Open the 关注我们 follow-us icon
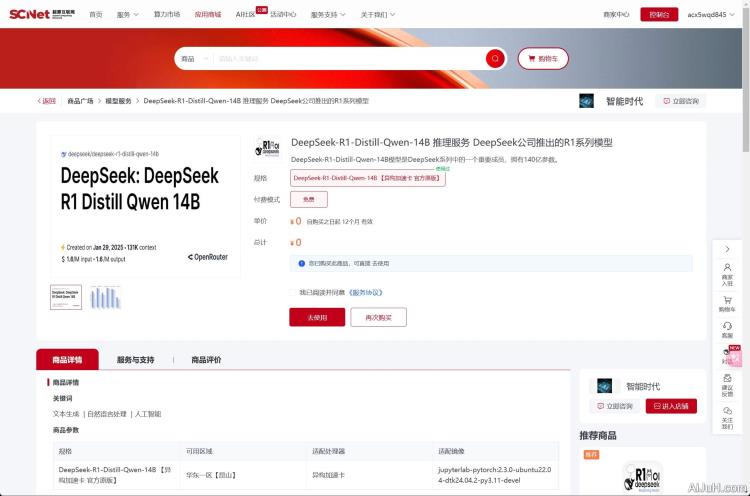This screenshot has height=496, width=750. click(x=727, y=413)
